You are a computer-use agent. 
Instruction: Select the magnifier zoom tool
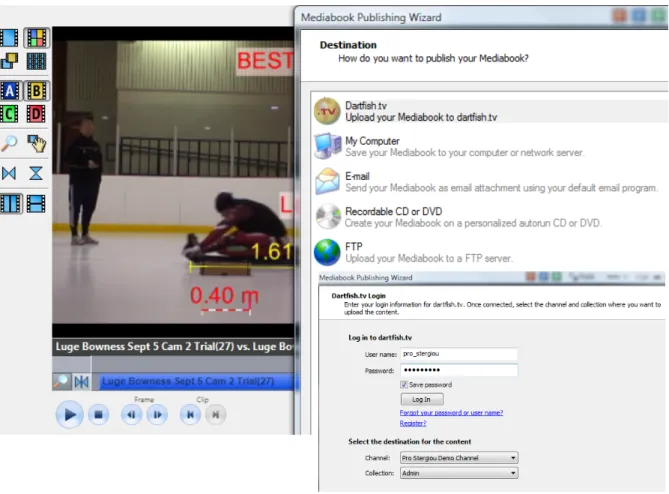coord(9,143)
